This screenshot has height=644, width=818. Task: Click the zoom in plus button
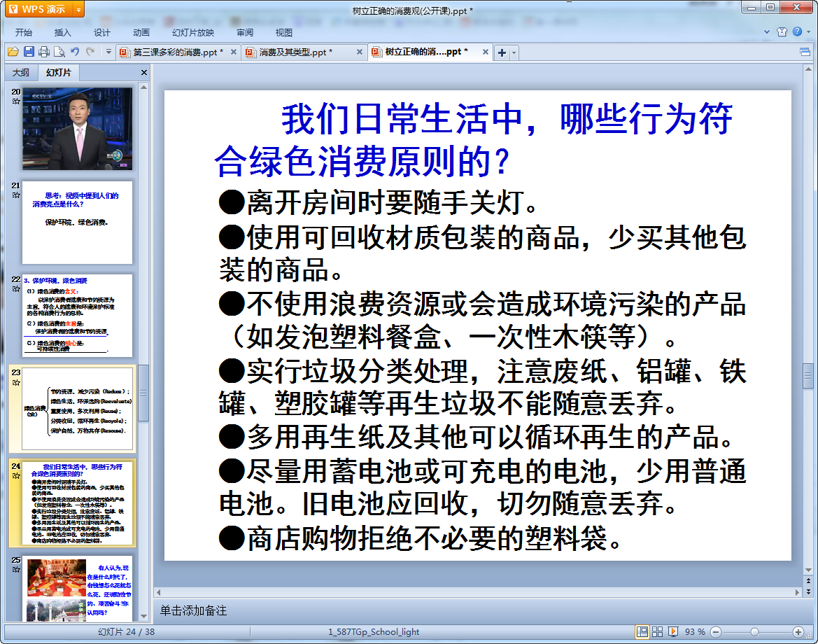point(798,631)
